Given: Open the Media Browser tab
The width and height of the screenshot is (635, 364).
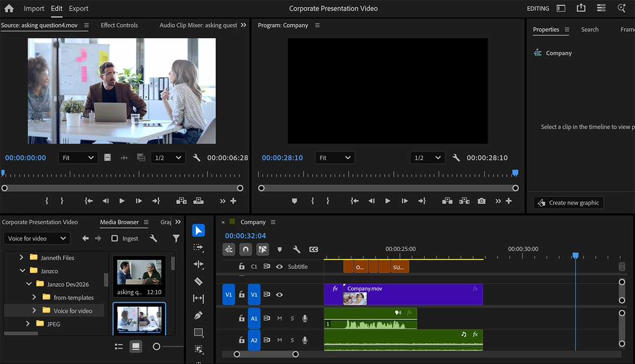Looking at the screenshot, I should [120, 222].
